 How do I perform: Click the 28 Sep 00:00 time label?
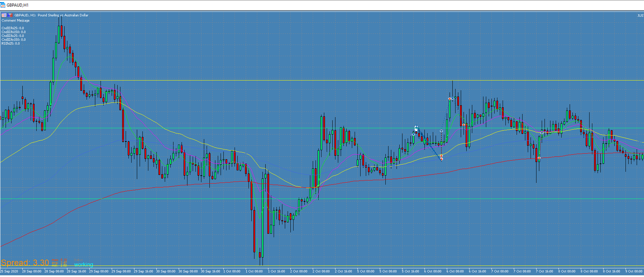pos(32,271)
